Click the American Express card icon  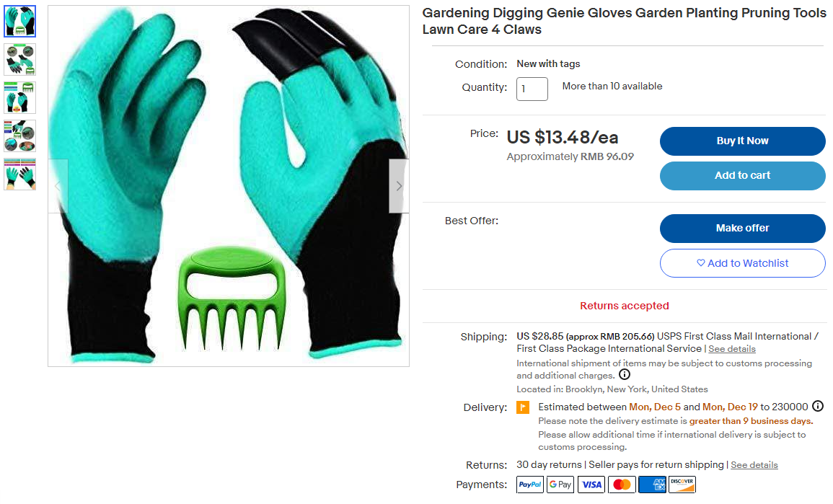652,485
